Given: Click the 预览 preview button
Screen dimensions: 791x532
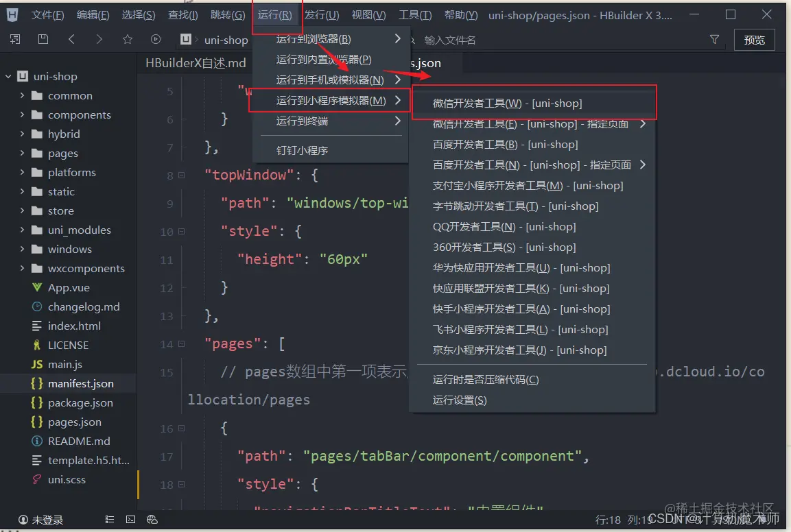Looking at the screenshot, I should [754, 40].
